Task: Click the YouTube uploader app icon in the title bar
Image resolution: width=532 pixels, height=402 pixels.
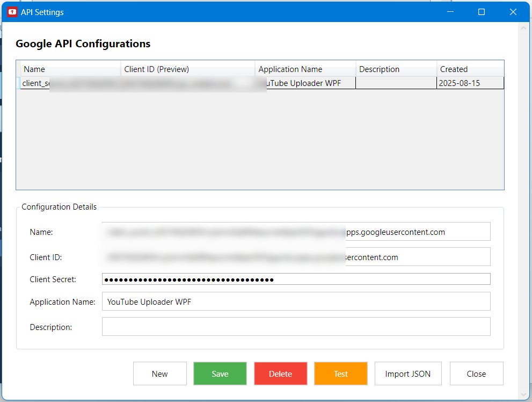Action: (x=12, y=12)
